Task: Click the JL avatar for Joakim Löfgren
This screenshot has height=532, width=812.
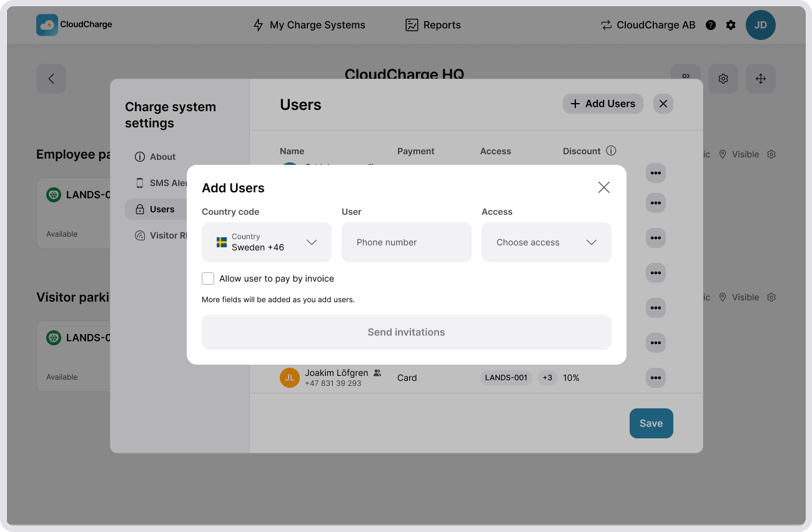Action: pyautogui.click(x=290, y=378)
